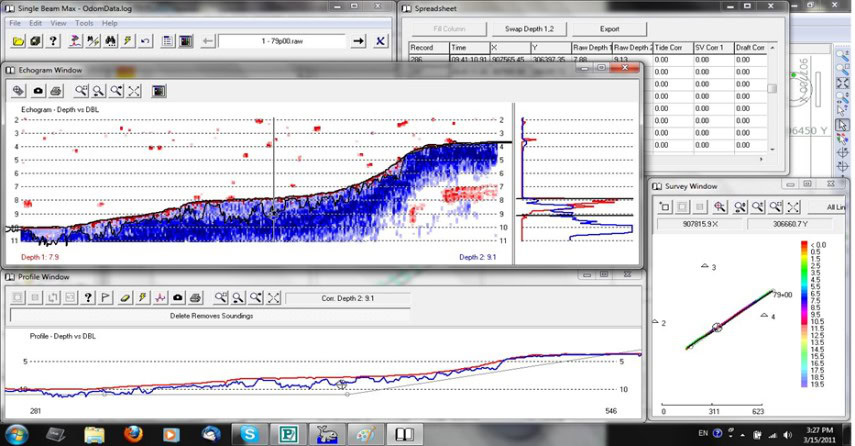
Task: Click the first square select icon in Survey Window
Action: (x=665, y=207)
